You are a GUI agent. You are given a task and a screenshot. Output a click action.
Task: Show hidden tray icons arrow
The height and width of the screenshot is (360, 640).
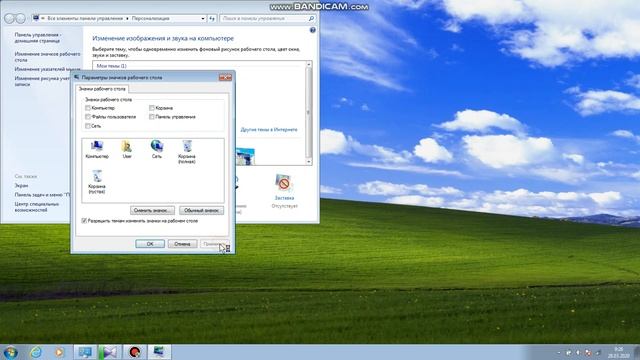click(559, 352)
